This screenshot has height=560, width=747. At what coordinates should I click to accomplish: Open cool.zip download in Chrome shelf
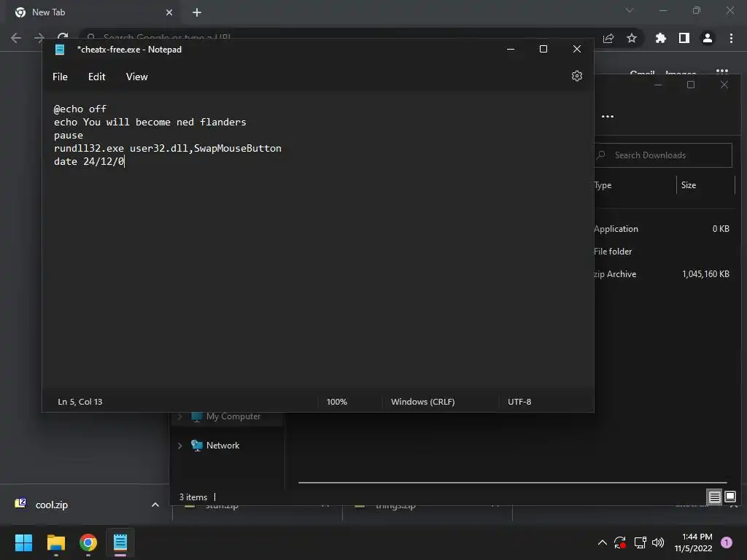[52, 505]
